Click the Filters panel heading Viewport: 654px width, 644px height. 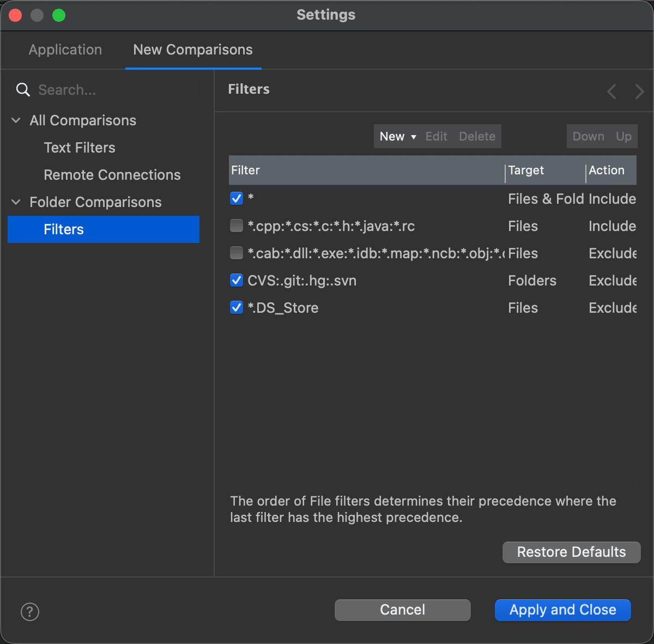pos(249,89)
